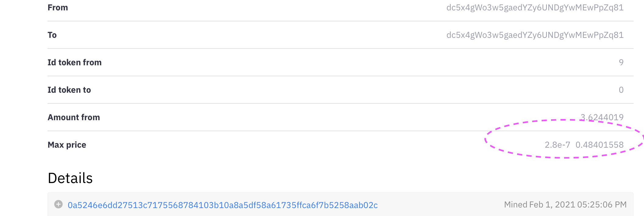The width and height of the screenshot is (644, 216).
Task: Click the Id token to label
Action: click(x=69, y=90)
